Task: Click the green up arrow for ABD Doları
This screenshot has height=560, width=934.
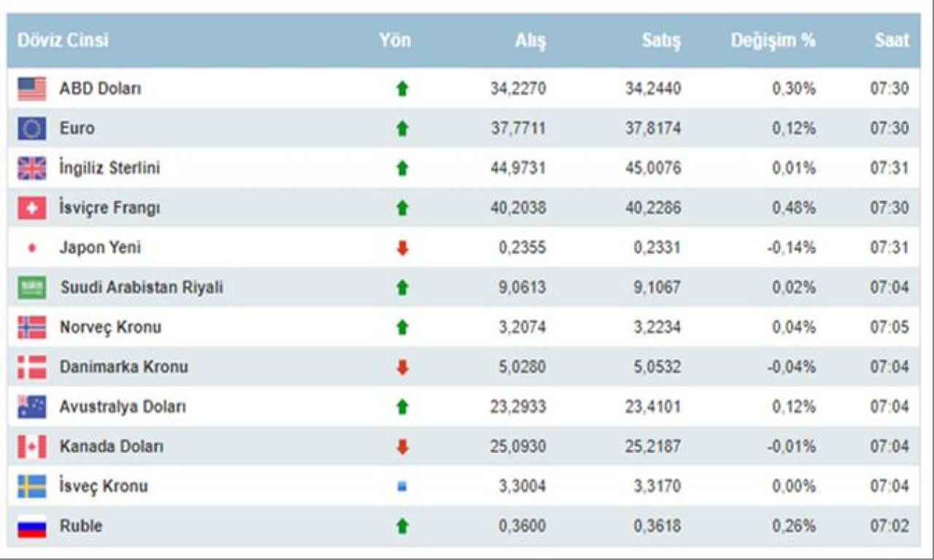Action: pos(402,89)
